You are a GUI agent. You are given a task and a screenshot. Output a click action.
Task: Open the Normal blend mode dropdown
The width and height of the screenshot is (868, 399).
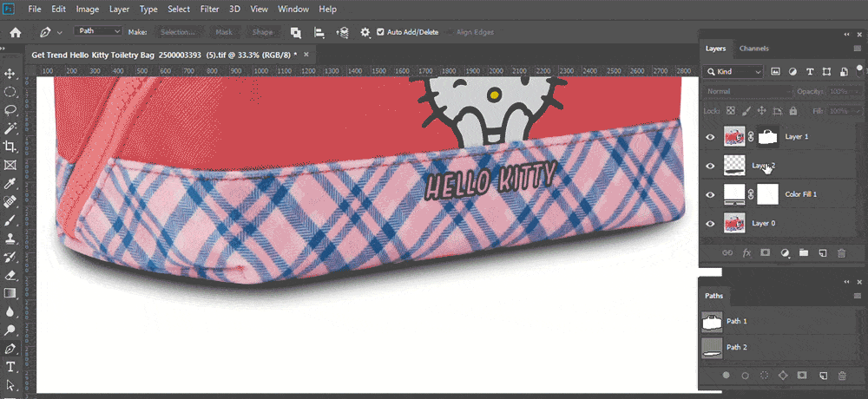click(746, 91)
